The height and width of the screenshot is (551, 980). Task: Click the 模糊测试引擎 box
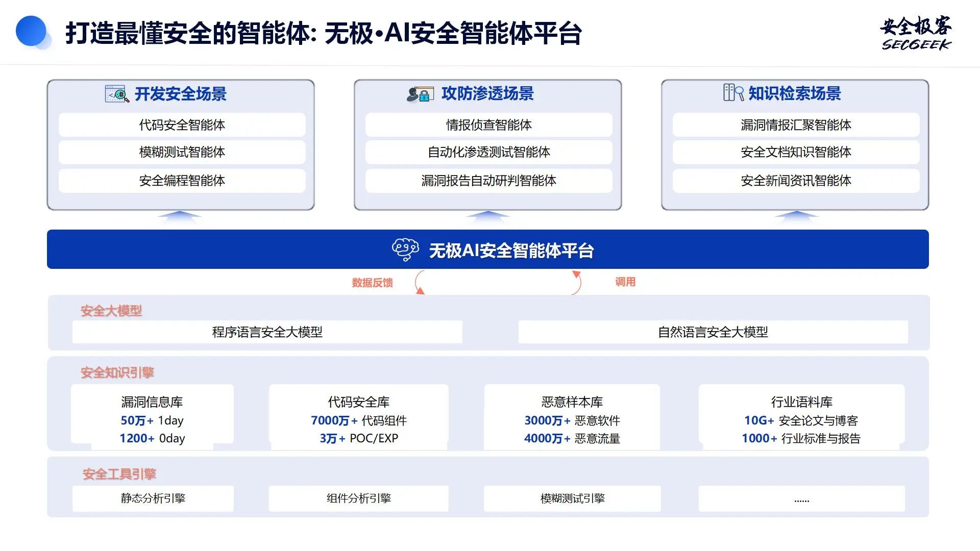572,498
